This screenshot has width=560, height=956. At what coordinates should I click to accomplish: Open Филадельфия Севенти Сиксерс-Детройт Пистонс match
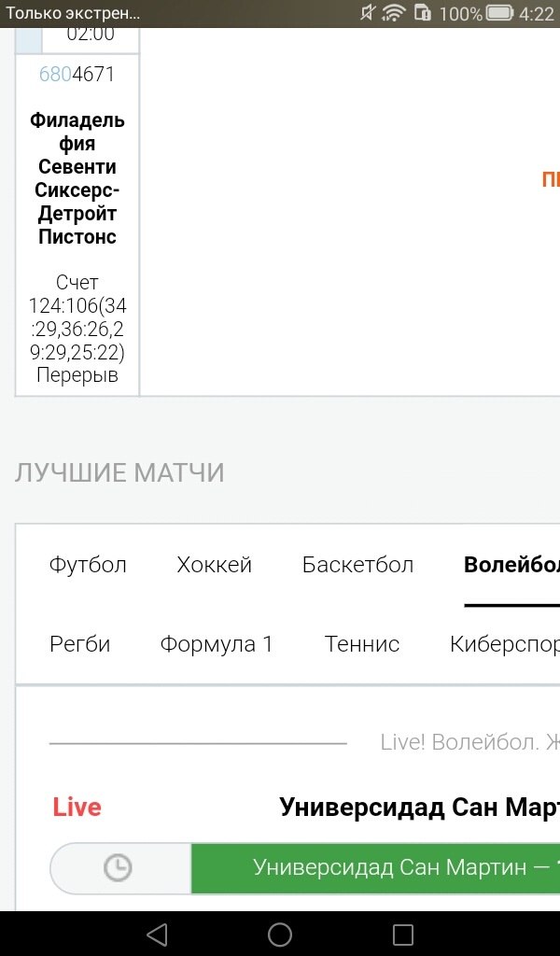(x=77, y=178)
